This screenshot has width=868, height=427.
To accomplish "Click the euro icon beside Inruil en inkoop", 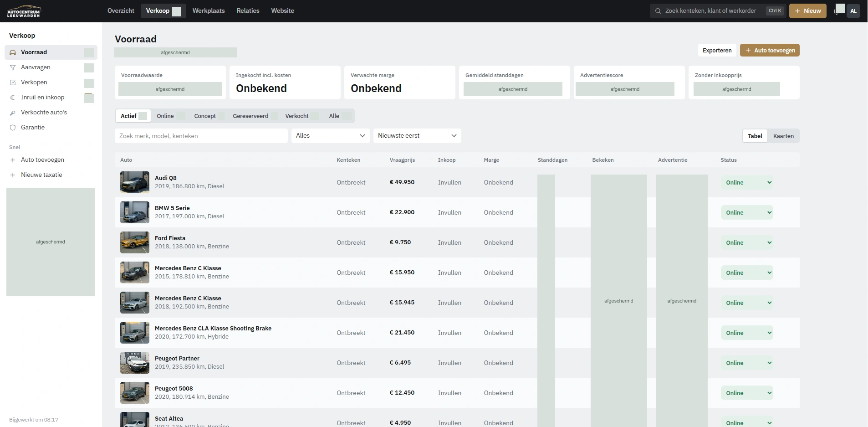I will [x=13, y=98].
